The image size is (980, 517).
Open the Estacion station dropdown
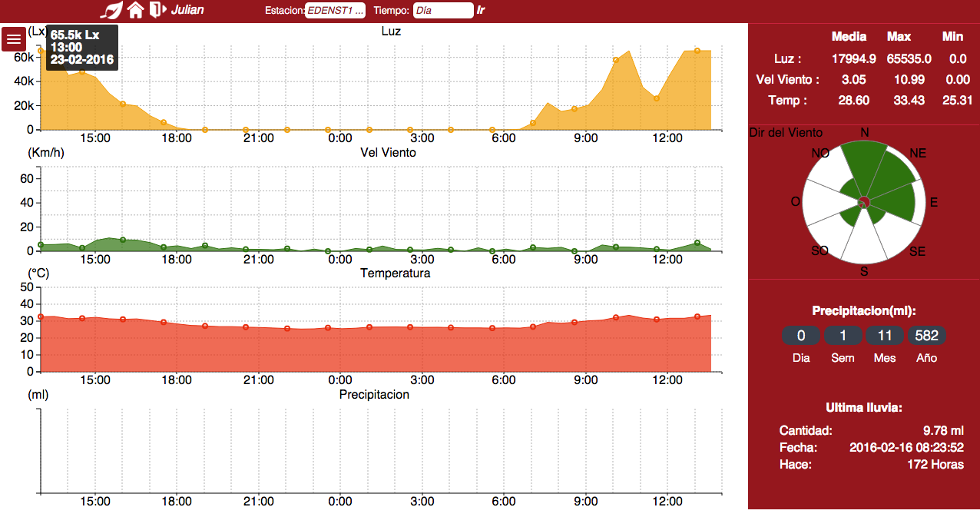pos(335,11)
